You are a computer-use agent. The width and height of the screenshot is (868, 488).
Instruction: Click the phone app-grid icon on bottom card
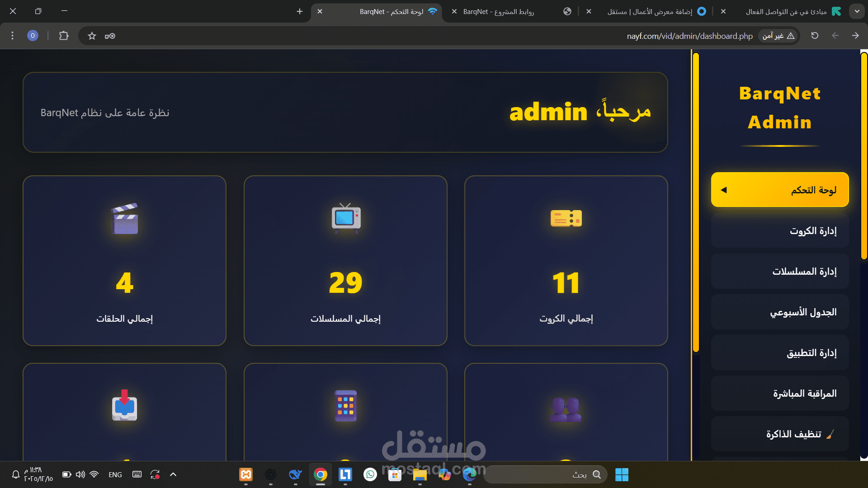point(345,406)
